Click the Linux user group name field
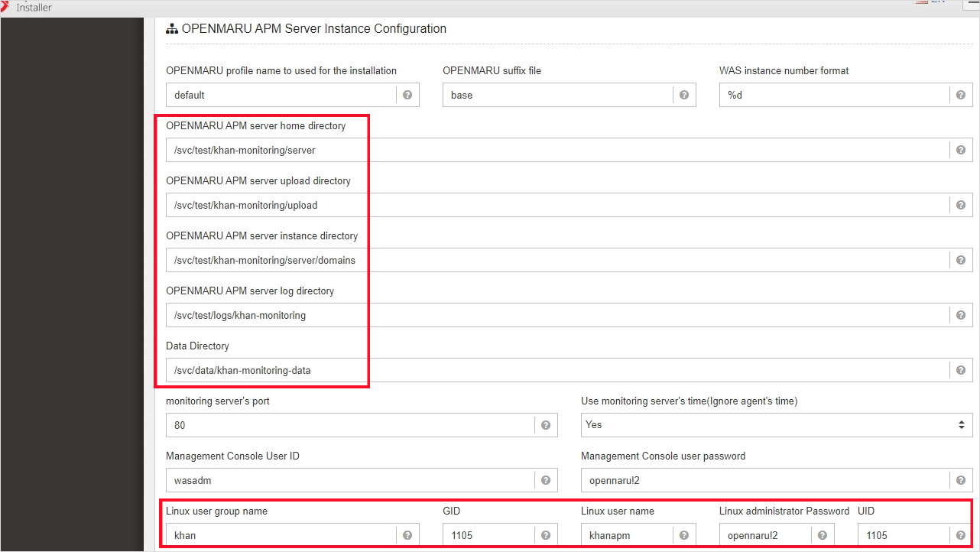This screenshot has width=980, height=552. 281,535
